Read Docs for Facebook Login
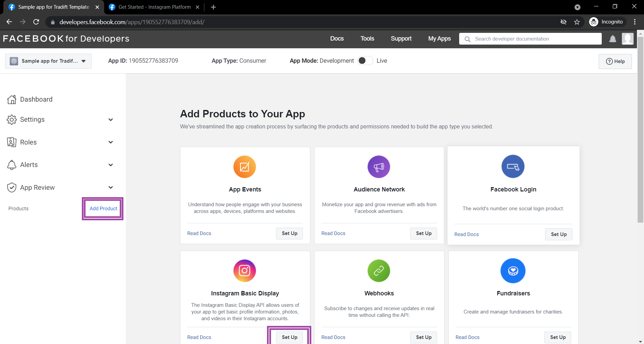Image resolution: width=644 pixels, height=344 pixels. click(467, 234)
